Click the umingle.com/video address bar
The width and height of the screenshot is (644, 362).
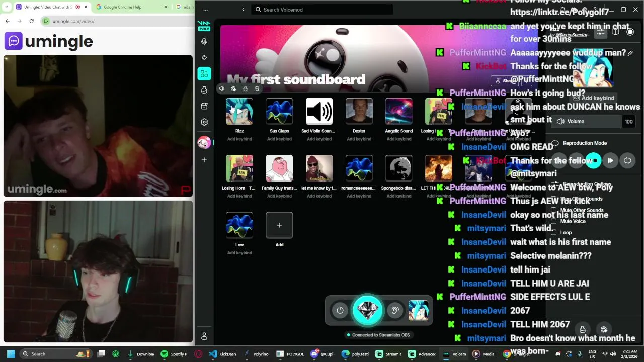point(117,21)
